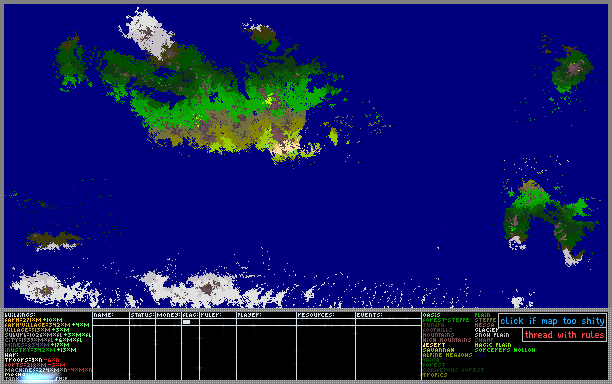This screenshot has height=384, width=612.
Task: Click the 'click if map too shity' button
Action: (x=552, y=321)
